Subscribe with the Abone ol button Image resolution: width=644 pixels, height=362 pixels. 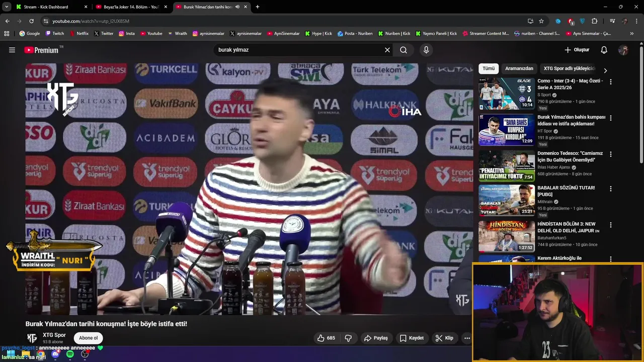click(x=88, y=338)
